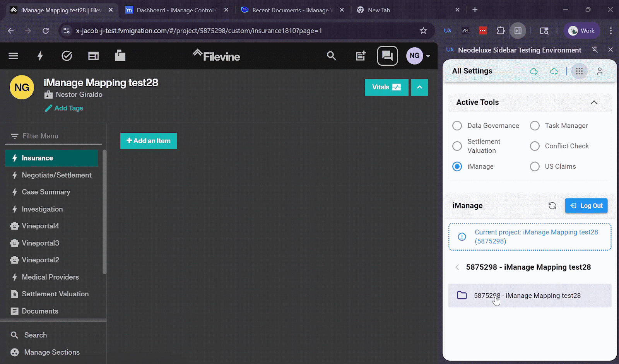Click the add note icon
Viewport: 619px width, 364px height.
click(361, 56)
